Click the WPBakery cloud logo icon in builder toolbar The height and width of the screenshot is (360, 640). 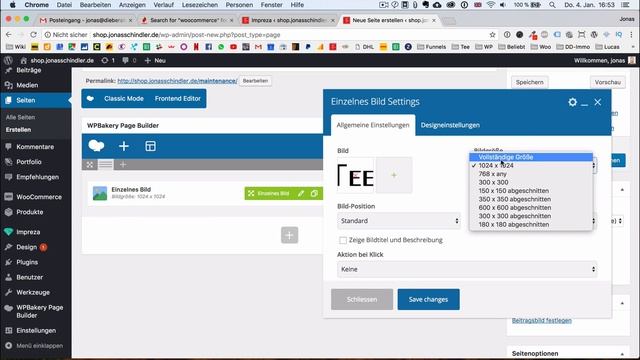[x=96, y=146]
